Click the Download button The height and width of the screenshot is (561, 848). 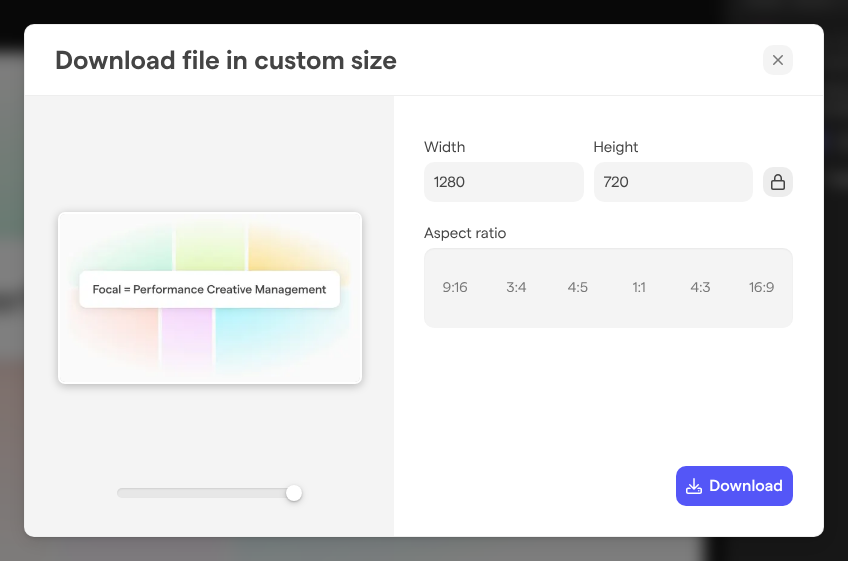coord(734,486)
